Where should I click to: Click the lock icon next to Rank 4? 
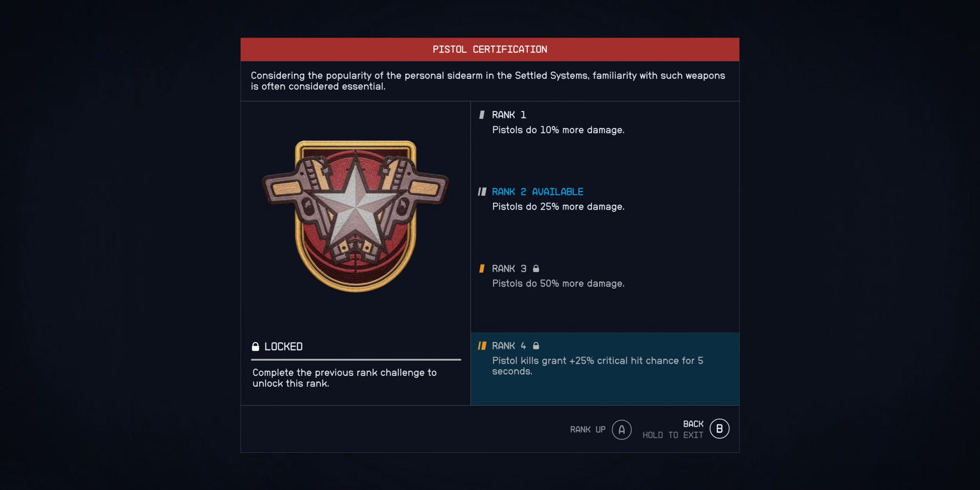(536, 345)
